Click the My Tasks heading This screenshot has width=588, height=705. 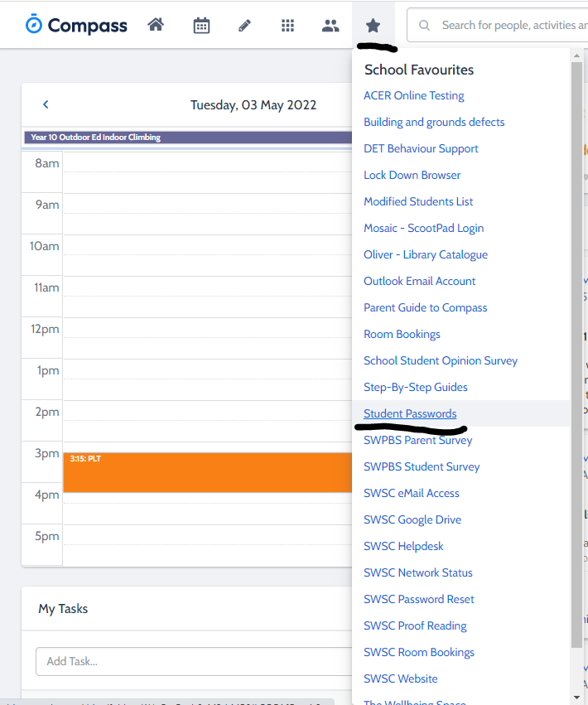coord(63,609)
